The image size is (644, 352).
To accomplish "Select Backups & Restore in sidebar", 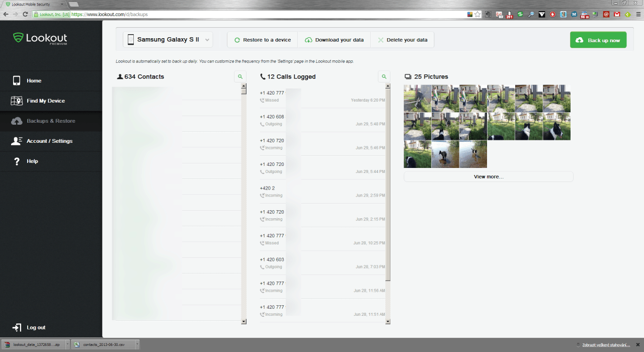I will 51,121.
